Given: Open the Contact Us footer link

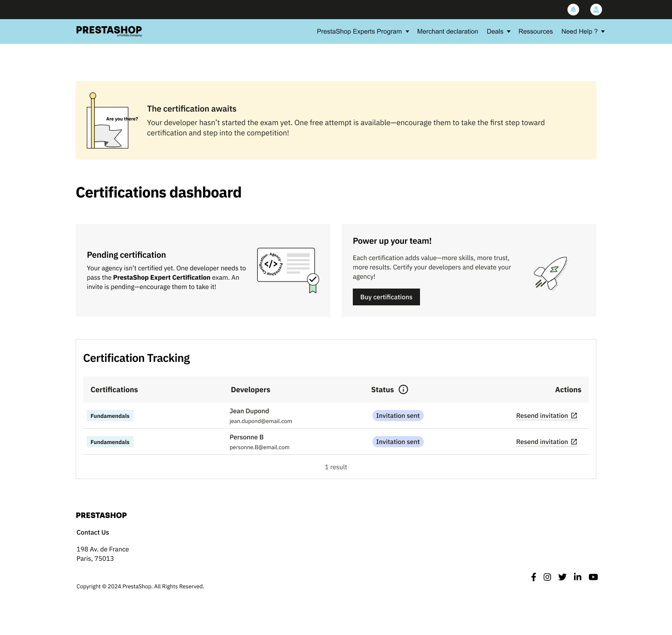Looking at the screenshot, I should pos(93,532).
